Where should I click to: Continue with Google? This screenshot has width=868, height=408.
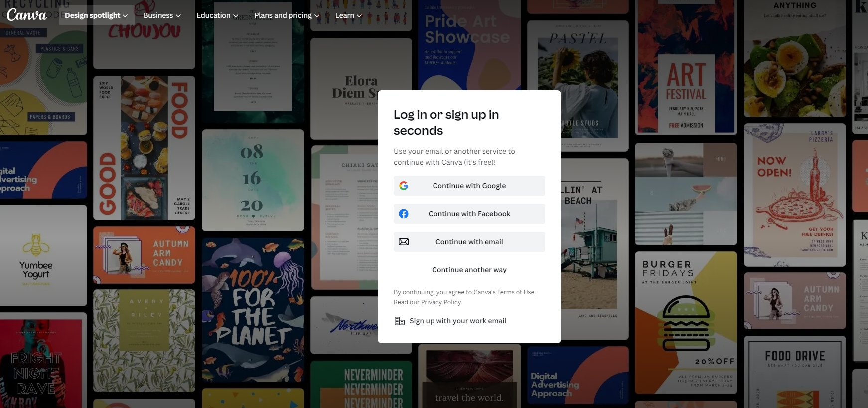tap(469, 186)
